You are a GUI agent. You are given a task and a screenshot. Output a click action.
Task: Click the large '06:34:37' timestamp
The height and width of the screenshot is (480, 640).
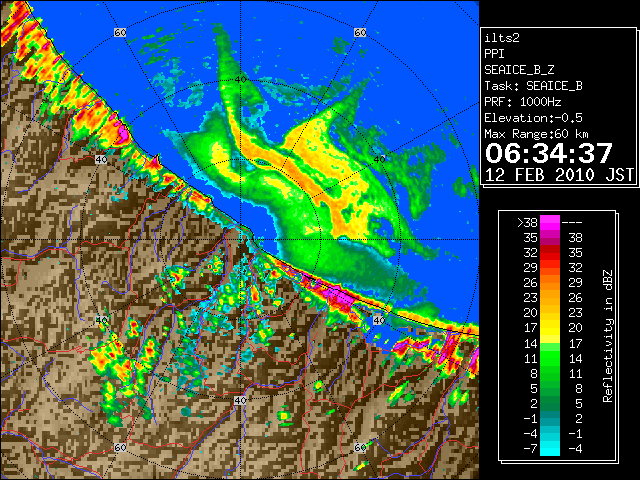tap(549, 153)
